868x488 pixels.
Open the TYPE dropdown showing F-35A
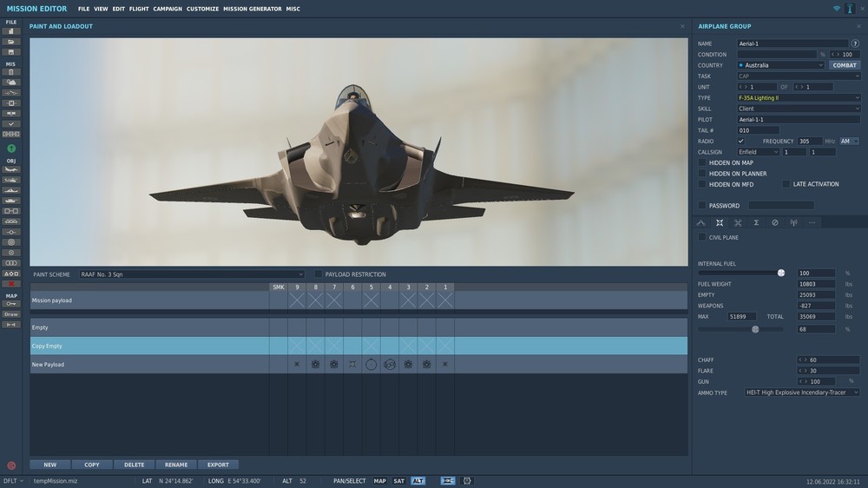[x=799, y=97]
